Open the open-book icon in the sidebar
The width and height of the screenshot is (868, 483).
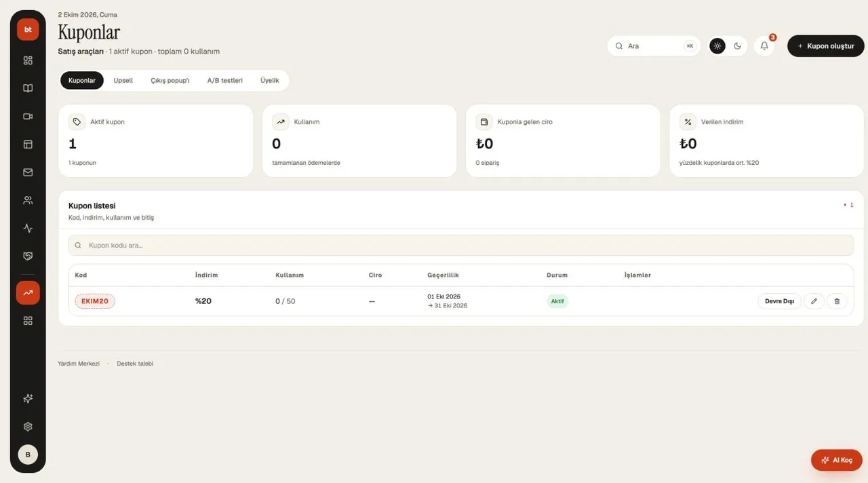28,88
